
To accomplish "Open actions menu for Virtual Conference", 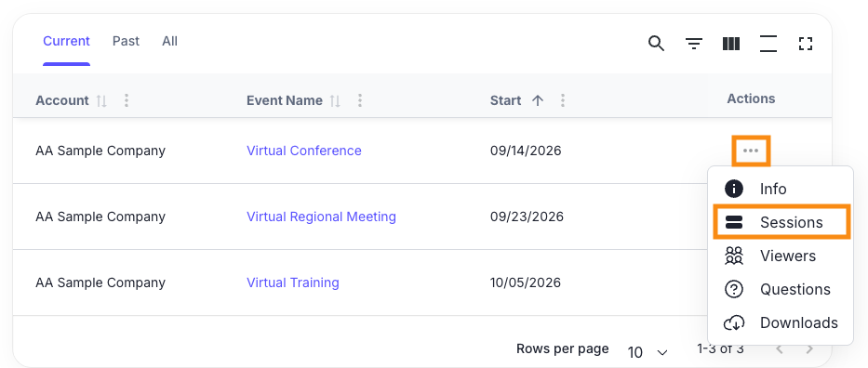I will pyautogui.click(x=751, y=151).
